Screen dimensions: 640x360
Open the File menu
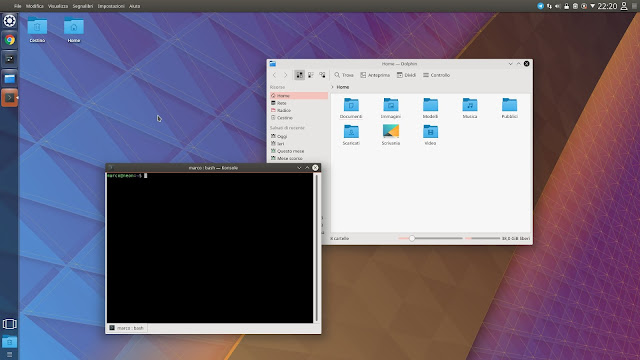18,6
